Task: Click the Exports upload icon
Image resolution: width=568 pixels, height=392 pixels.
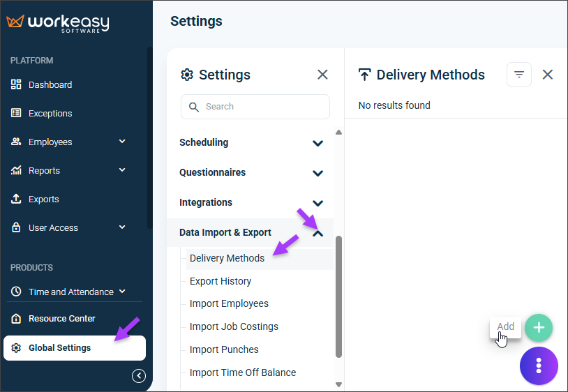Action: point(16,199)
